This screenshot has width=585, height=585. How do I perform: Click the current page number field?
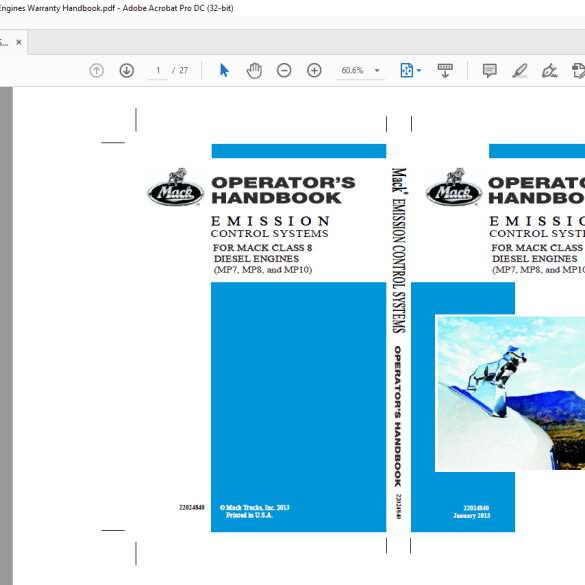tap(158, 70)
